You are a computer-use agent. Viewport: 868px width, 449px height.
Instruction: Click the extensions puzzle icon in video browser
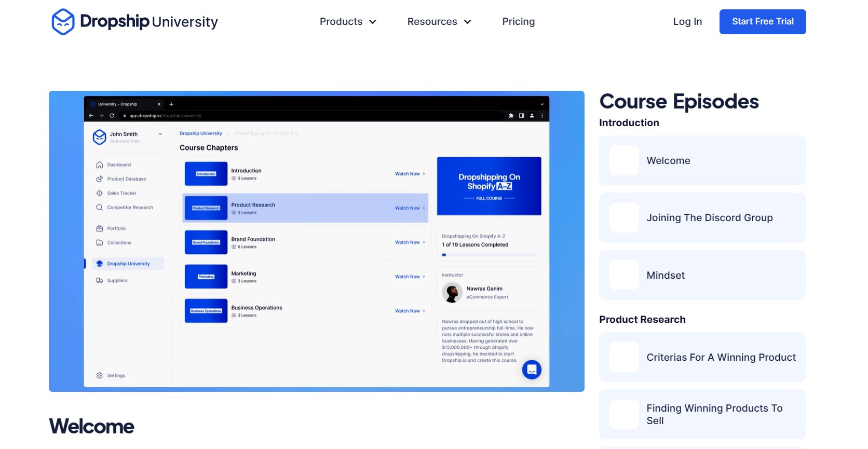(x=511, y=116)
